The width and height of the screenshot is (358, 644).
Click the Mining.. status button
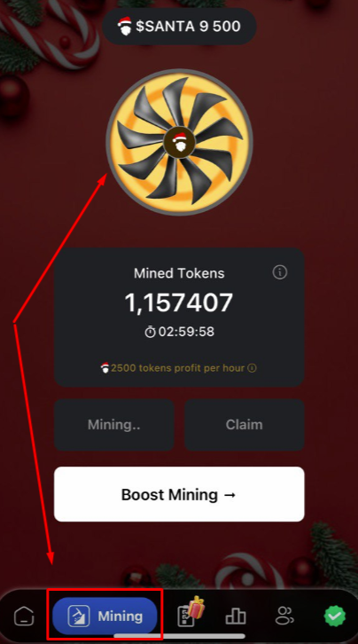(114, 425)
